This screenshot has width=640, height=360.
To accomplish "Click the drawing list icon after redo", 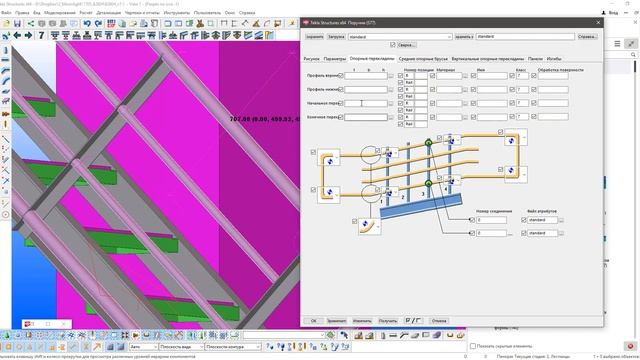I will pos(111,24).
